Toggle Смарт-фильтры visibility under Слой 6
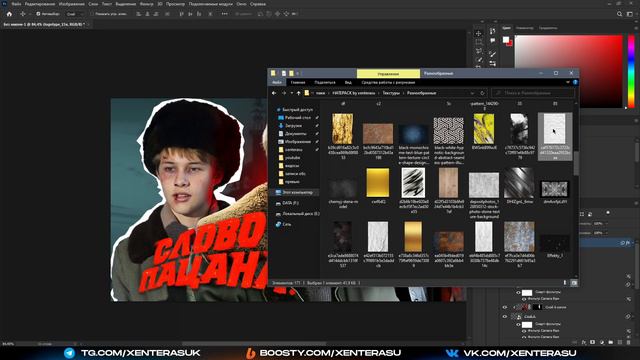 [x=518, y=324]
